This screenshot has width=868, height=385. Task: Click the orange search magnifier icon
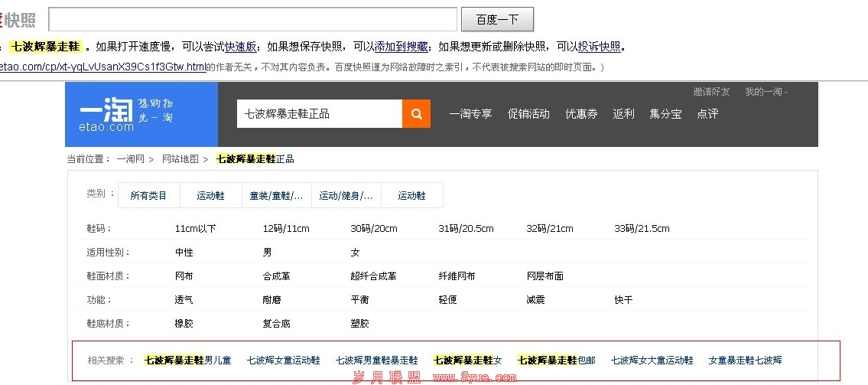(x=416, y=114)
